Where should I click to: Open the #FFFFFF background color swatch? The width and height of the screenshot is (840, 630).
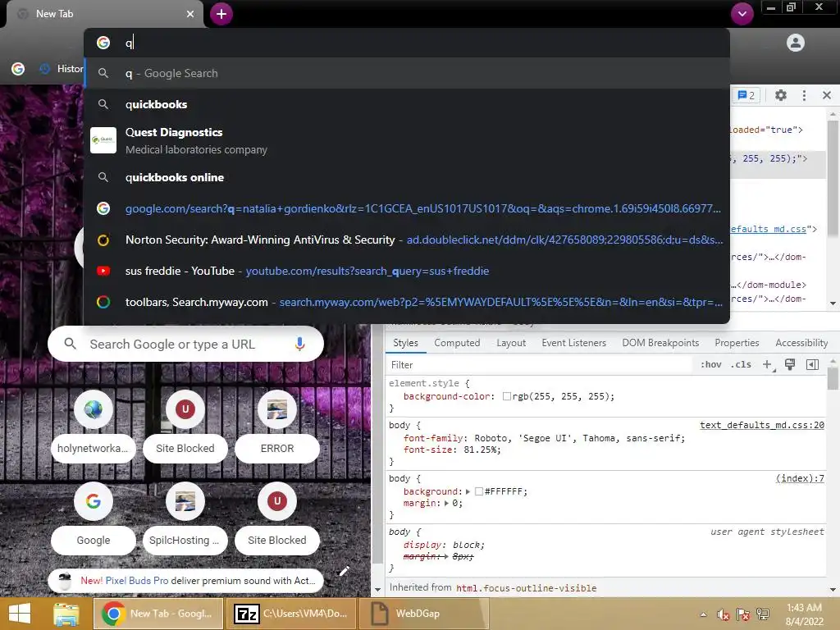pos(479,492)
